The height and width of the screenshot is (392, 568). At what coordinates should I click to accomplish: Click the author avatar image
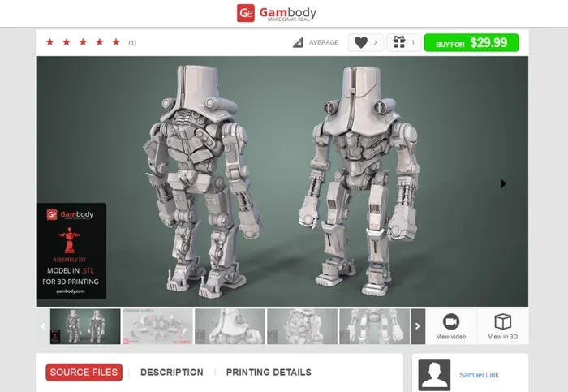pos(434,375)
